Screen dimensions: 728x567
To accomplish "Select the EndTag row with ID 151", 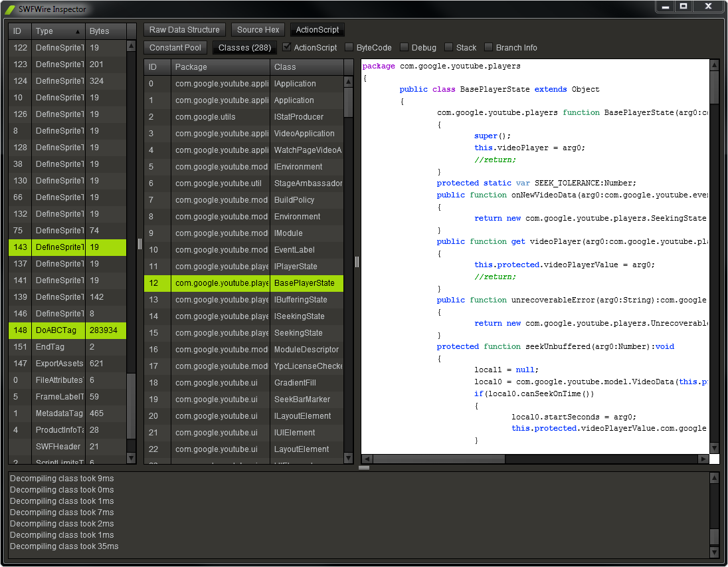I will (67, 347).
